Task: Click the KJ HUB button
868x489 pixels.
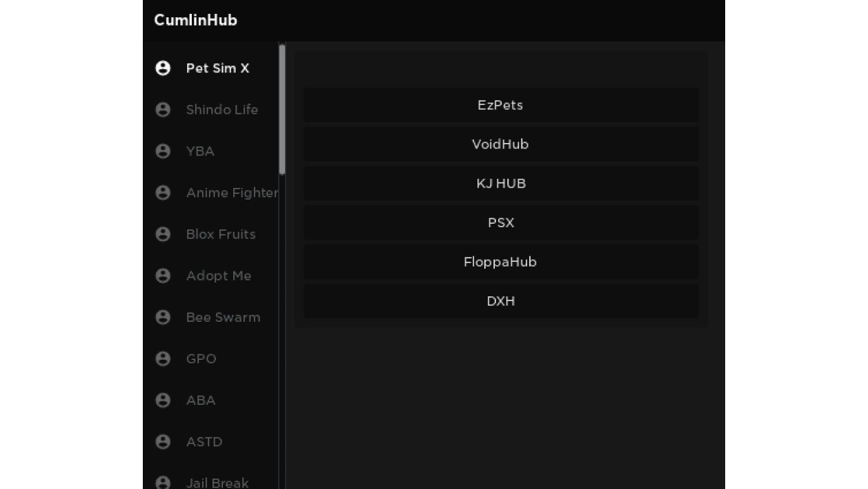Action: click(501, 183)
